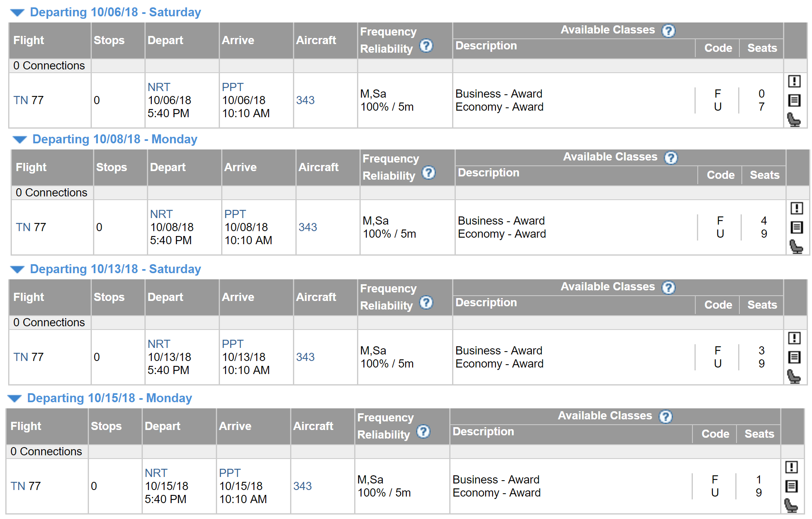Viewport: 812px width, 519px height.
Task: Click the alert icon for 10/06/18 flight
Action: (x=794, y=81)
